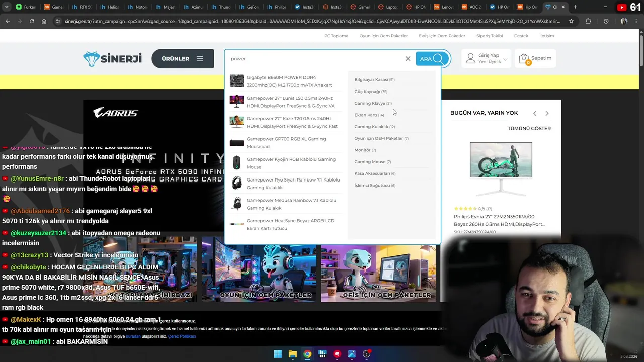Screen dimensions: 644x362
Task: Open Sipariş Takibi order tracking link
Action: point(490,36)
